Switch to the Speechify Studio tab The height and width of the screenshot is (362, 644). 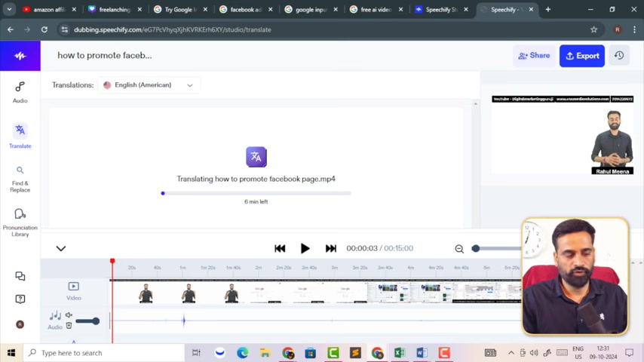441,10
